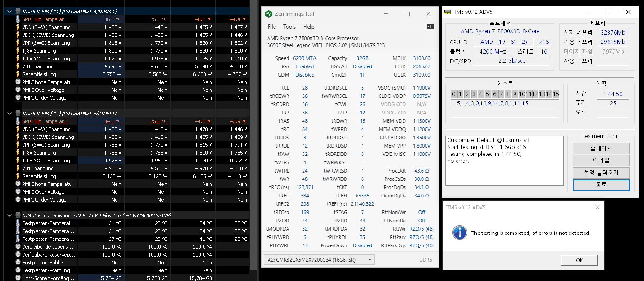This screenshot has width=644, height=281.
Task: Click lightning icon of DIMM #1 VPP (SWC) Spannung
Action: [18, 43]
